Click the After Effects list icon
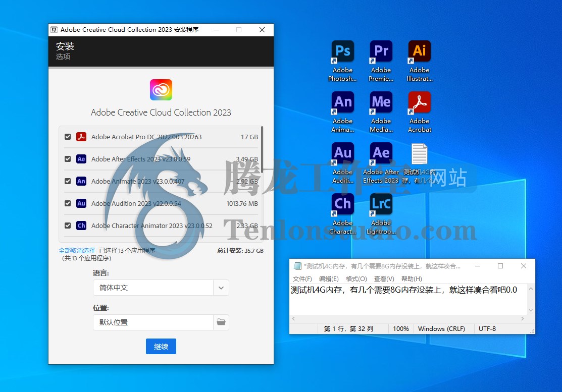The height and width of the screenshot is (392, 562). (x=81, y=159)
